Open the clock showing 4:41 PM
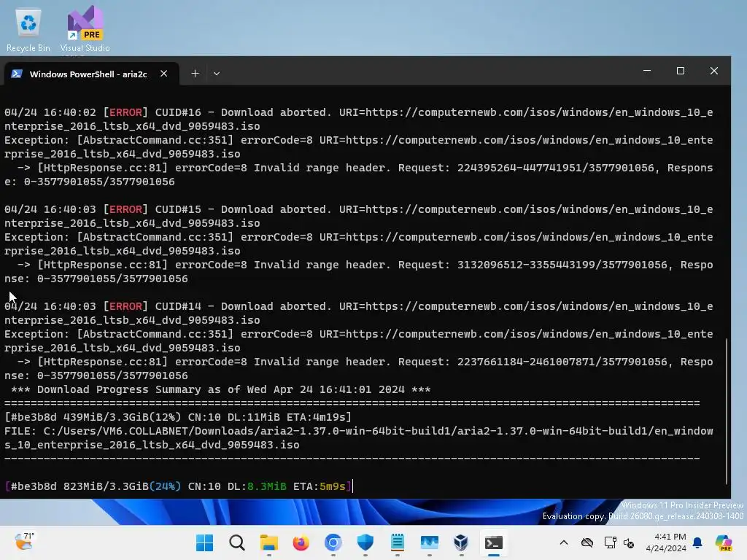The height and width of the screenshot is (560, 747). [x=666, y=542]
